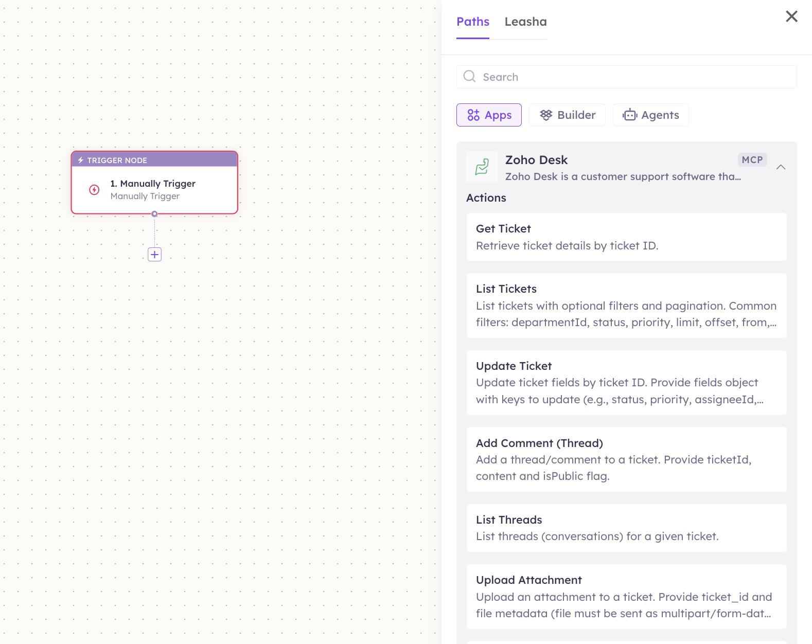The width and height of the screenshot is (812, 644).
Task: Switch to the Paths tab
Action: 473,22
